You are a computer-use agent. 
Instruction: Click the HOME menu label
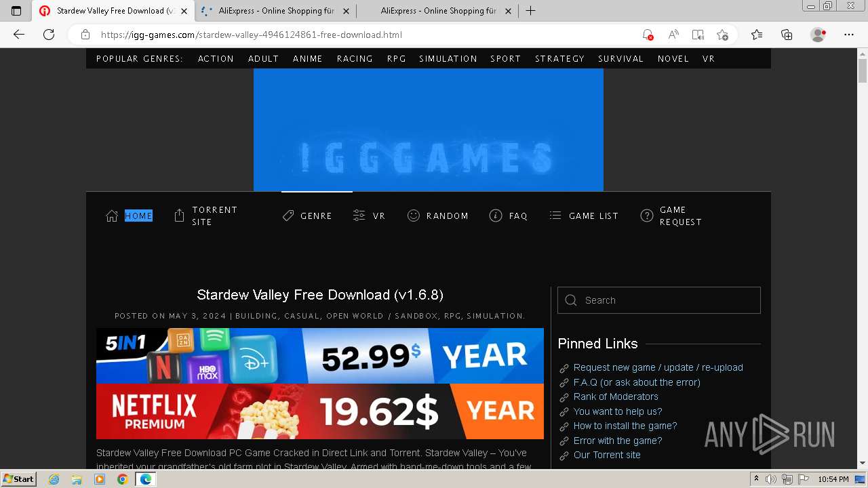click(x=138, y=216)
